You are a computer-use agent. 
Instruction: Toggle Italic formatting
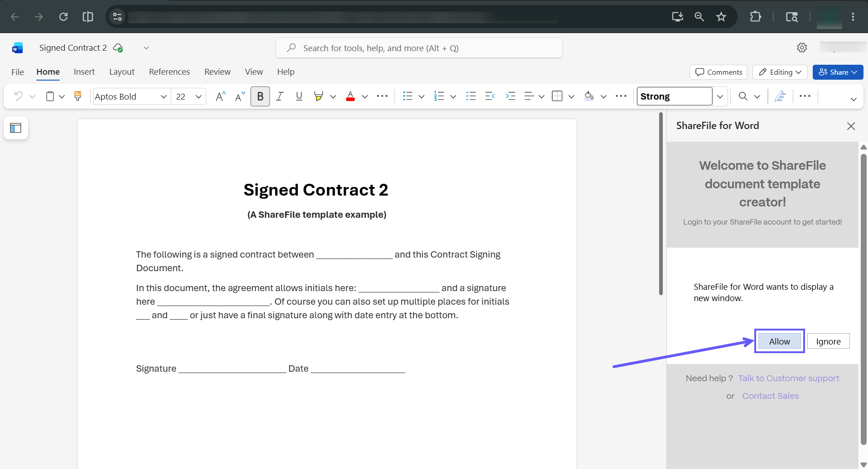(280, 96)
